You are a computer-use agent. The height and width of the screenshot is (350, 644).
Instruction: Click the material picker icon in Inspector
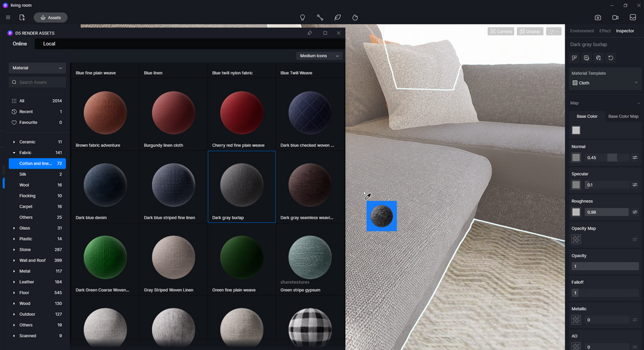pos(574,58)
